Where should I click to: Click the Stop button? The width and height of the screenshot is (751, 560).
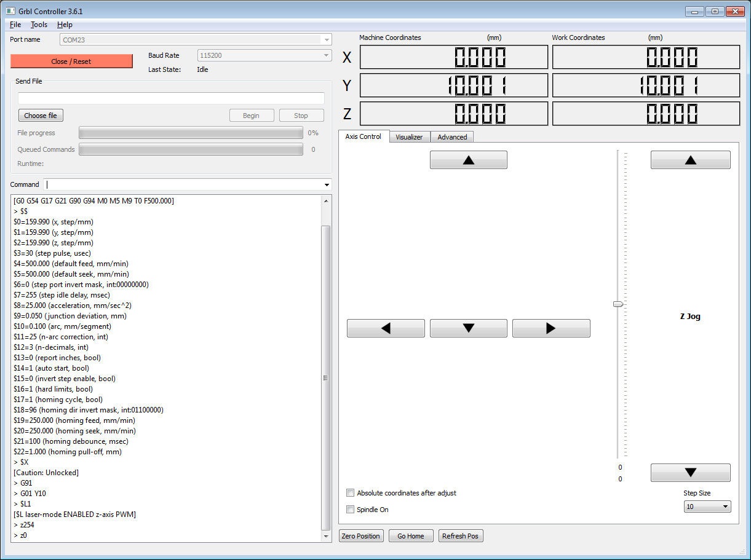click(x=301, y=116)
